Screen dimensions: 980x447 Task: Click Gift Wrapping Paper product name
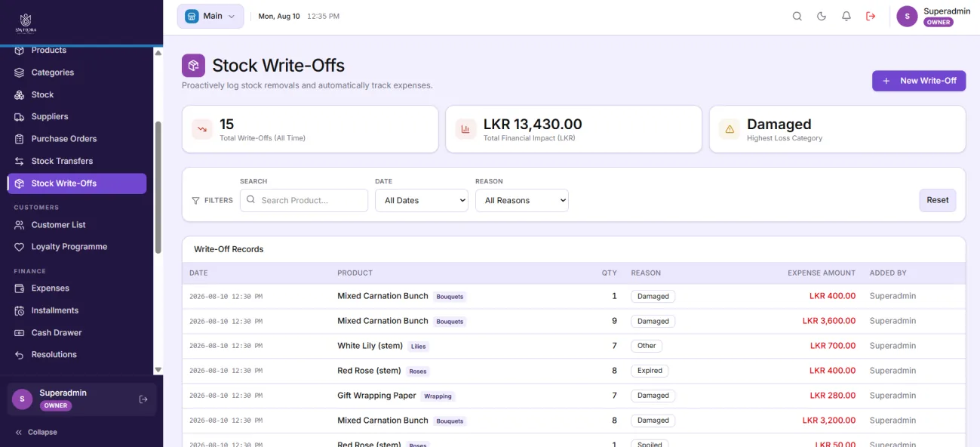(376, 396)
